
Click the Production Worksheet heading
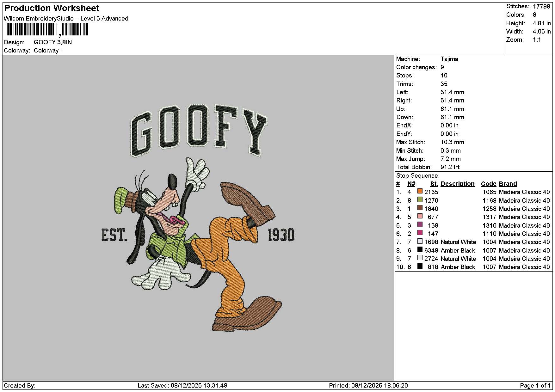[x=52, y=8]
